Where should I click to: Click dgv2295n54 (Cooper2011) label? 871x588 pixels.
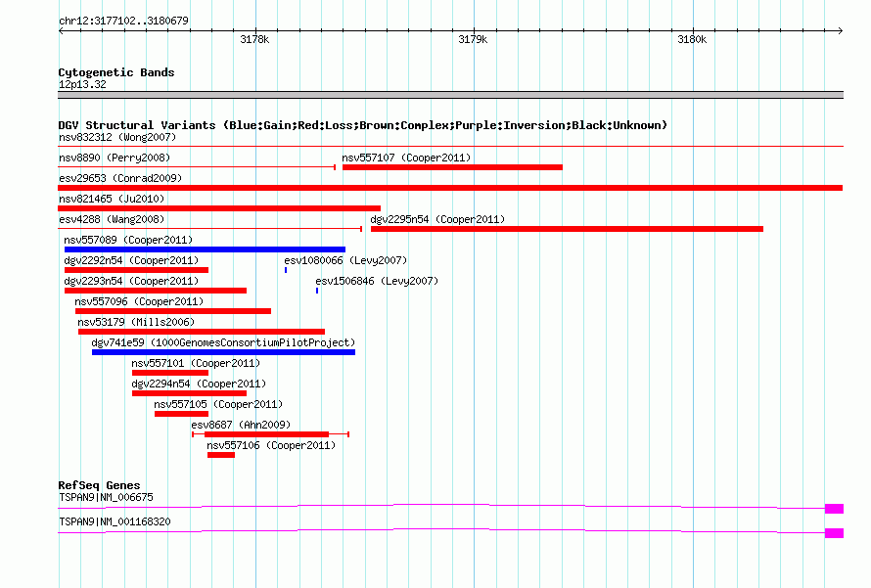click(437, 219)
